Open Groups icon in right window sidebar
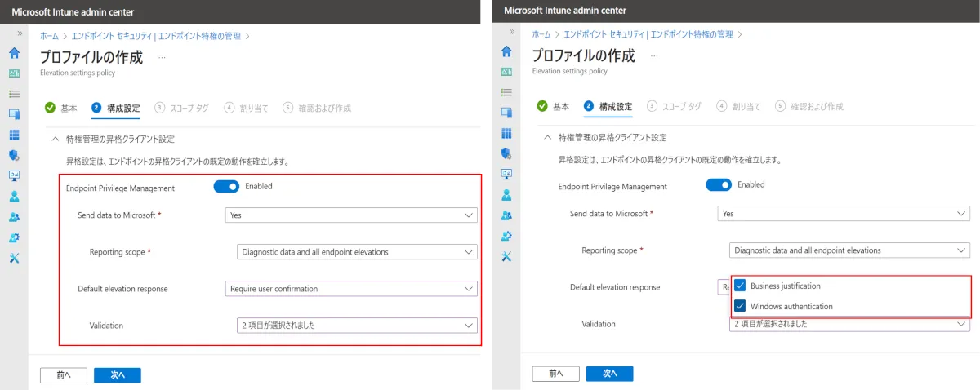 [x=506, y=215]
